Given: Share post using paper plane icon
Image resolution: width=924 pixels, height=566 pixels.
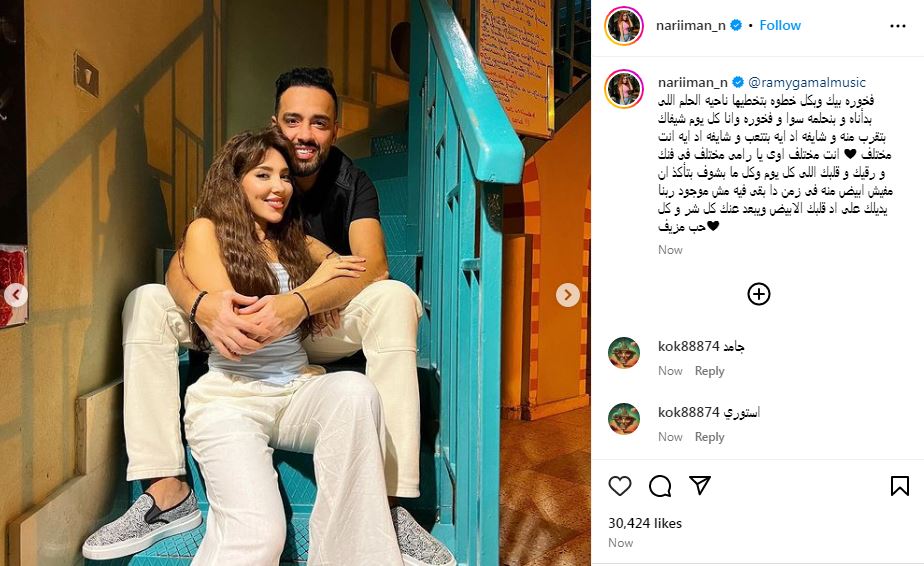Looking at the screenshot, I should coord(699,485).
